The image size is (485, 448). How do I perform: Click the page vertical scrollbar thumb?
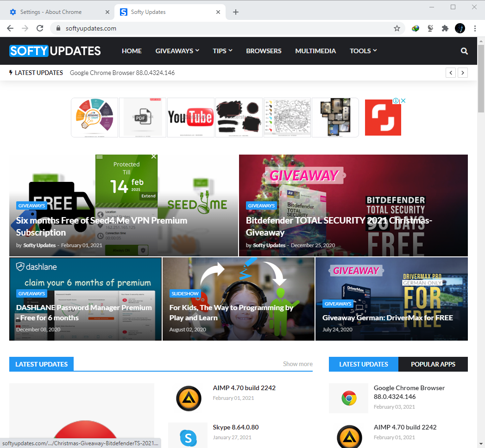tap(481, 79)
